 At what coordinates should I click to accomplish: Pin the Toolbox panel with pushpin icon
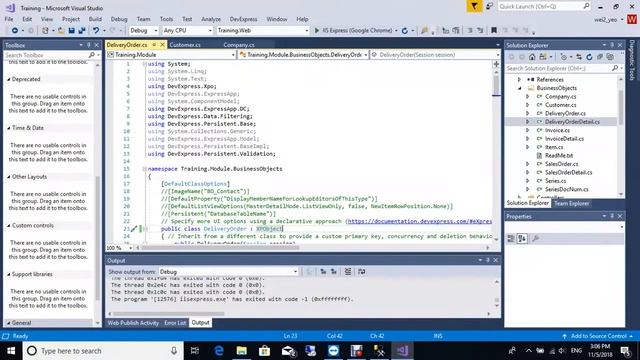89,45
